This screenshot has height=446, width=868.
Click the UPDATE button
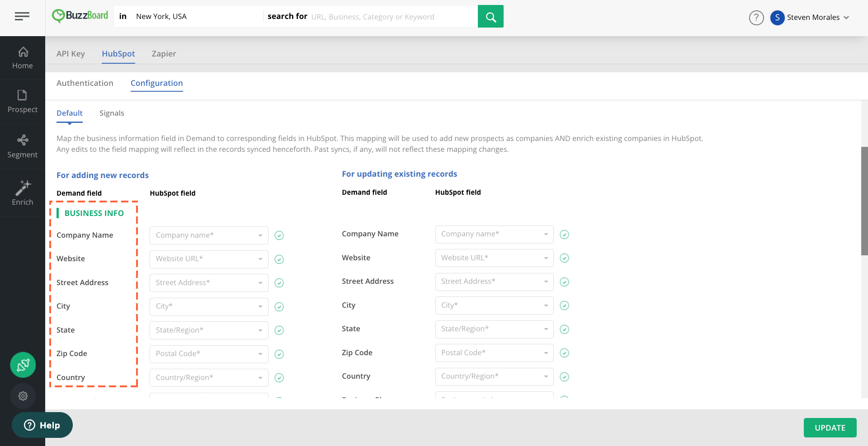(x=830, y=427)
